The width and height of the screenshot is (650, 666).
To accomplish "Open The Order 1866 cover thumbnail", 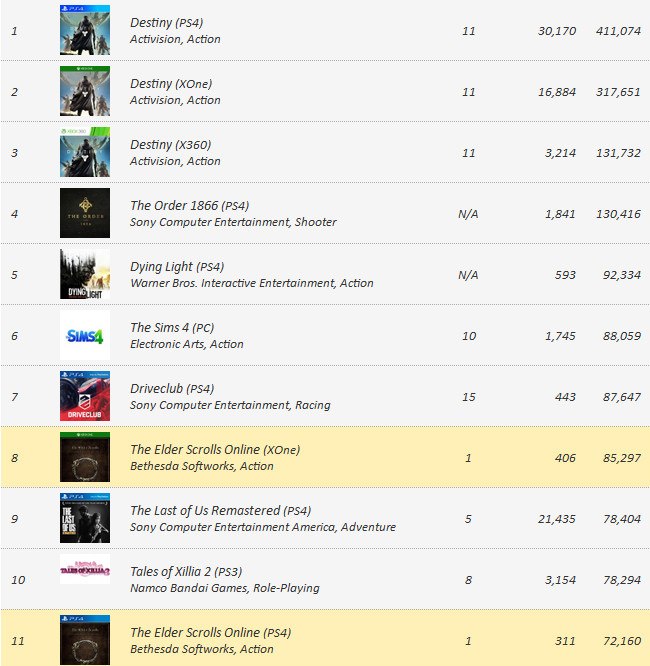I will [85, 213].
